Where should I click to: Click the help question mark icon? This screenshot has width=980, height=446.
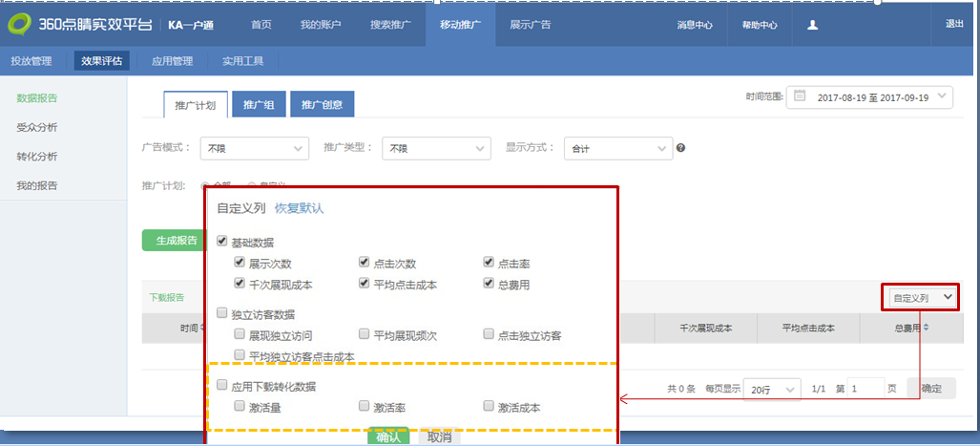tap(680, 148)
